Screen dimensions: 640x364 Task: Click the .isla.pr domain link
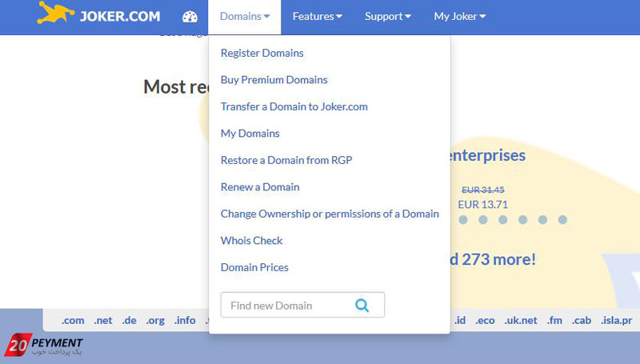[617, 320]
